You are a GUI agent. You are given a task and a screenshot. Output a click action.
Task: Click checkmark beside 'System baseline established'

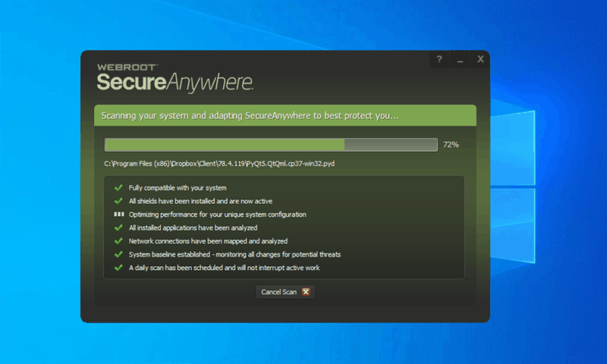click(118, 254)
